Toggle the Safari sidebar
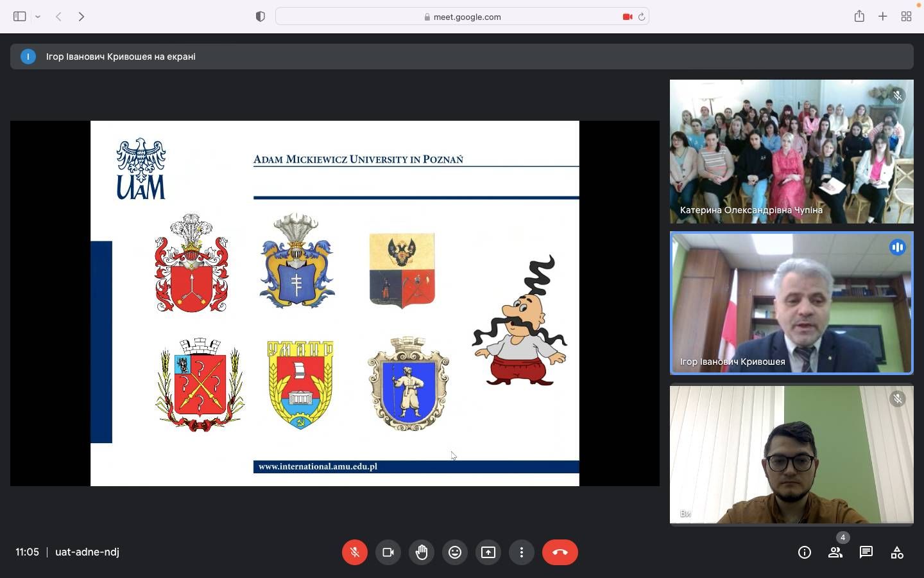924x578 pixels. (20, 17)
